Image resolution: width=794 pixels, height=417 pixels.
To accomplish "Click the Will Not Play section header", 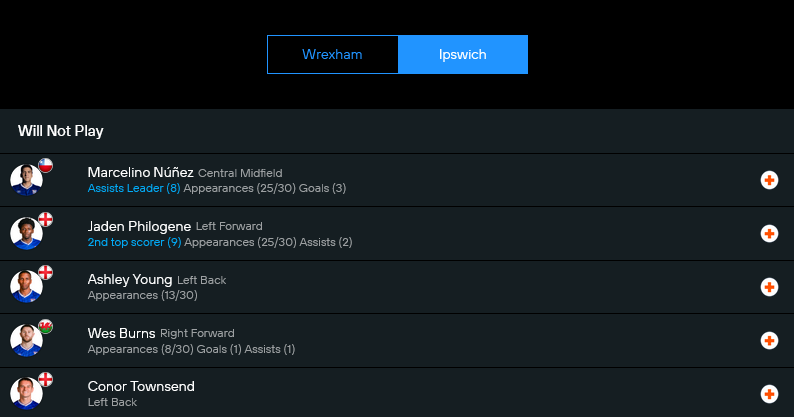I will pos(61,131).
